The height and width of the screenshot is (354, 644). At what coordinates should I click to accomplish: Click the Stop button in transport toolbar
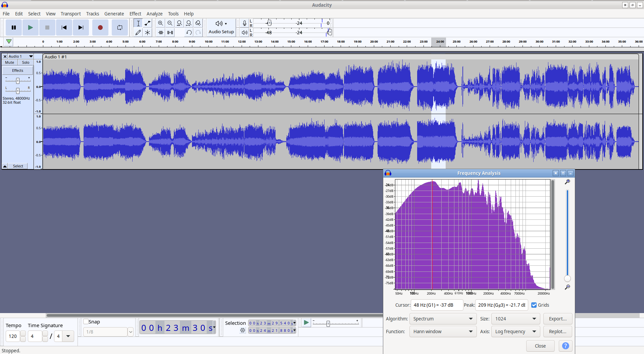[x=47, y=28]
